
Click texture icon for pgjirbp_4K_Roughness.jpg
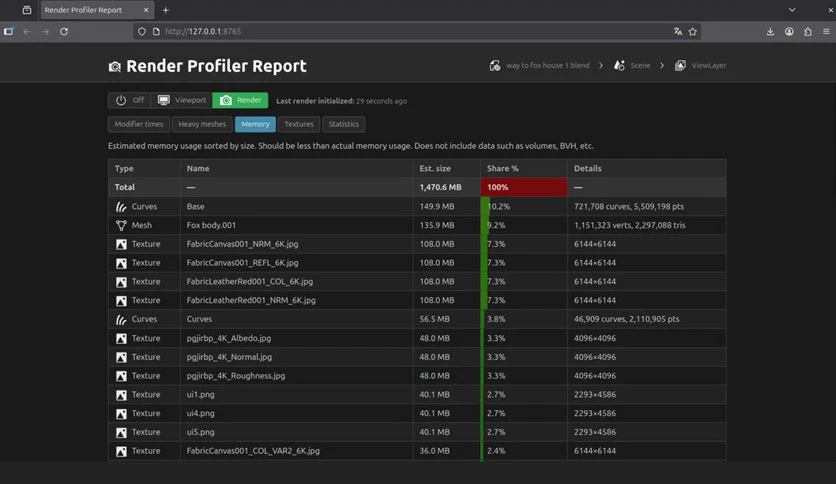(122, 376)
